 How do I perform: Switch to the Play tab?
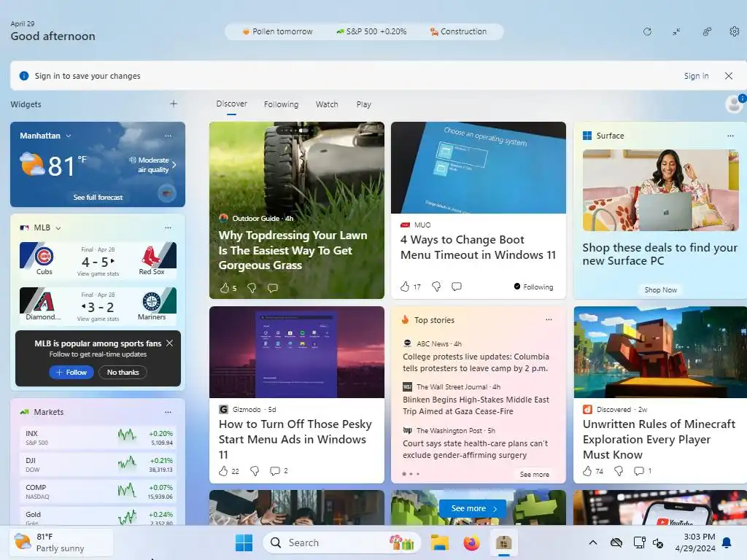click(x=363, y=104)
